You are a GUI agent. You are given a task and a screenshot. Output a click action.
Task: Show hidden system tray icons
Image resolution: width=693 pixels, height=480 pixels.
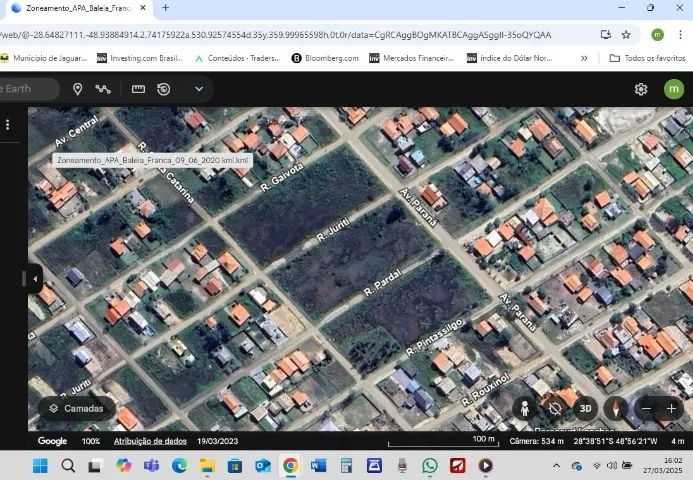[556, 465]
